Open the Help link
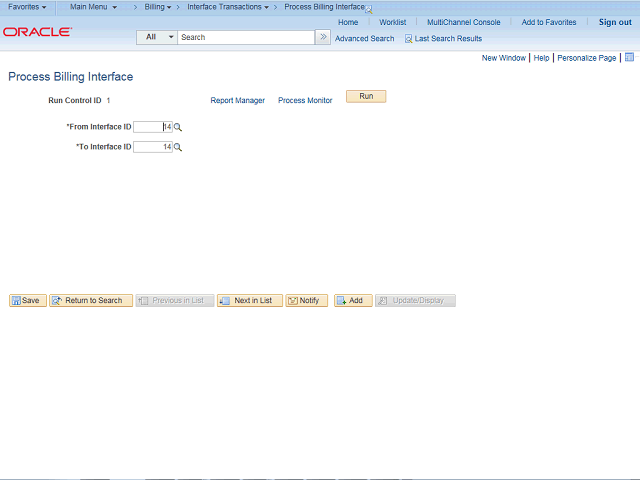Screen dimensions: 640x480 point(541,58)
